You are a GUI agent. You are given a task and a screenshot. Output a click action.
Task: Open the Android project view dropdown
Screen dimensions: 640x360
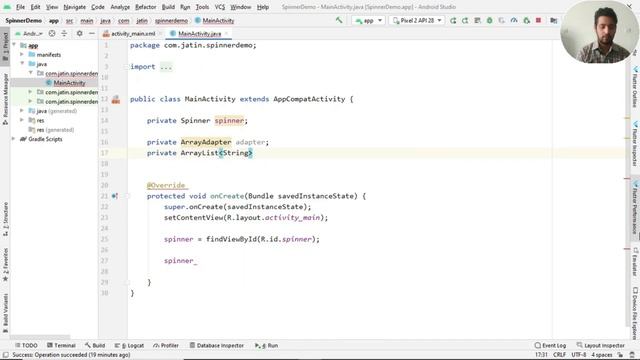[30, 33]
